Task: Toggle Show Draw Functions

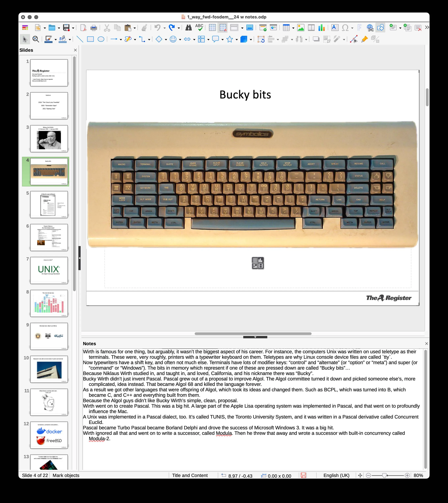Action: coord(380,28)
